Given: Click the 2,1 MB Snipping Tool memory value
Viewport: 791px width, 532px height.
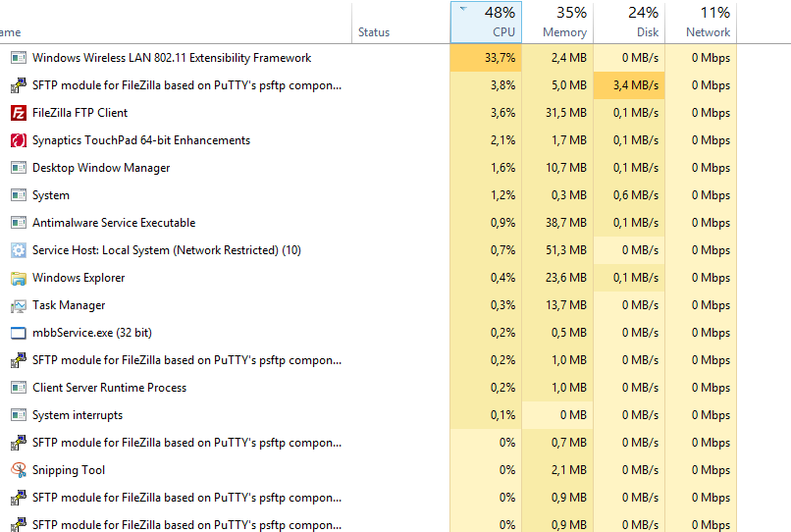Looking at the screenshot, I should pyautogui.click(x=569, y=470).
